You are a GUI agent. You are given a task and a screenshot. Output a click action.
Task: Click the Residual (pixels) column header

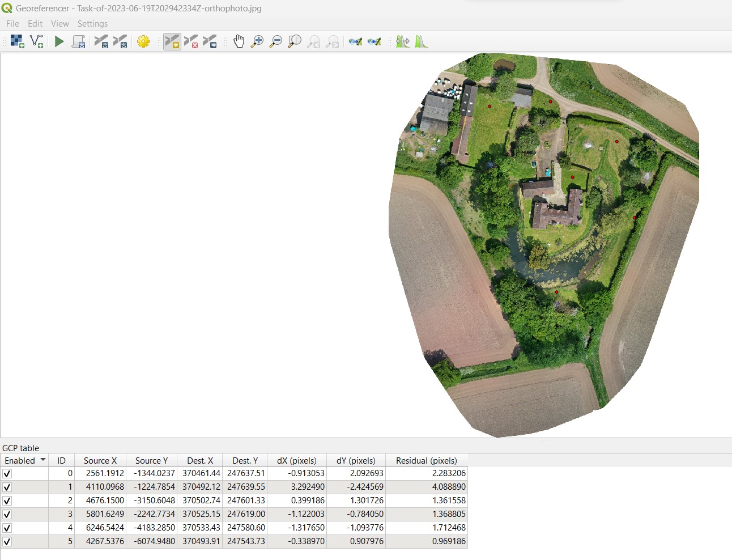(426, 461)
